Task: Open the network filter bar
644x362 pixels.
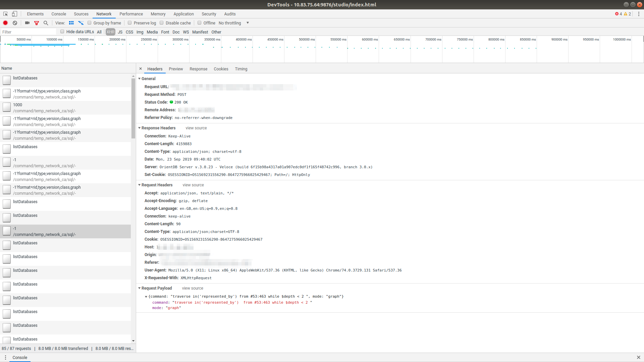Action: point(37,23)
